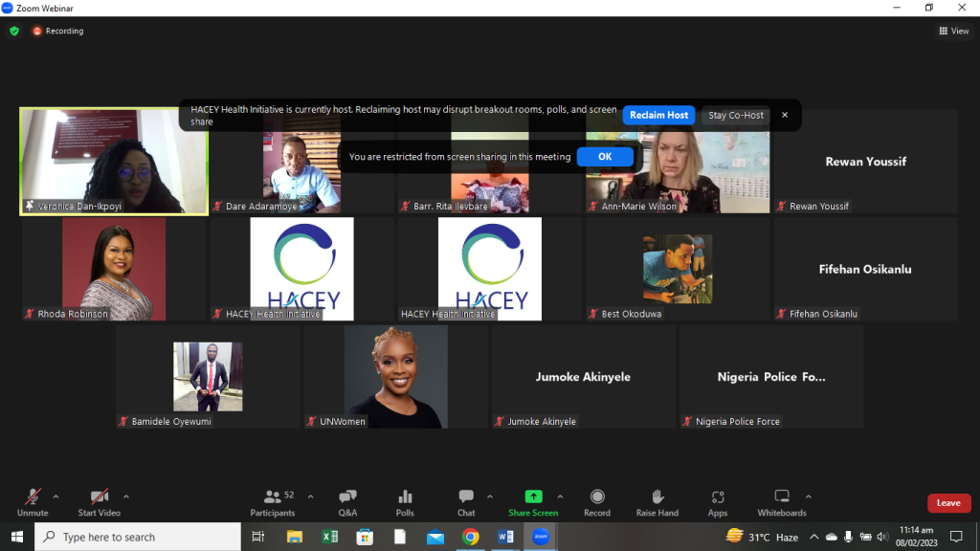This screenshot has height=551, width=980.
Task: Open the weather widget showing 31°C Haze
Action: coord(762,537)
